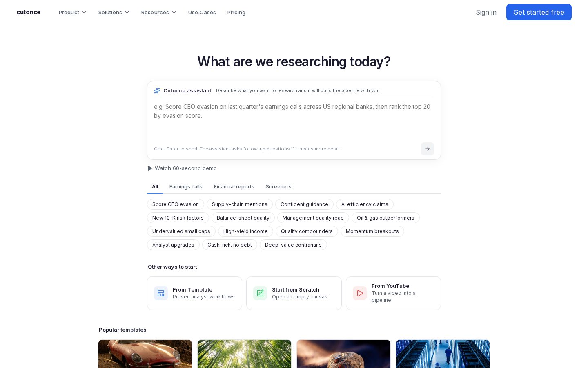588x368 pixels.
Task: Choose the Score CEO evasion chip
Action: click(176, 204)
